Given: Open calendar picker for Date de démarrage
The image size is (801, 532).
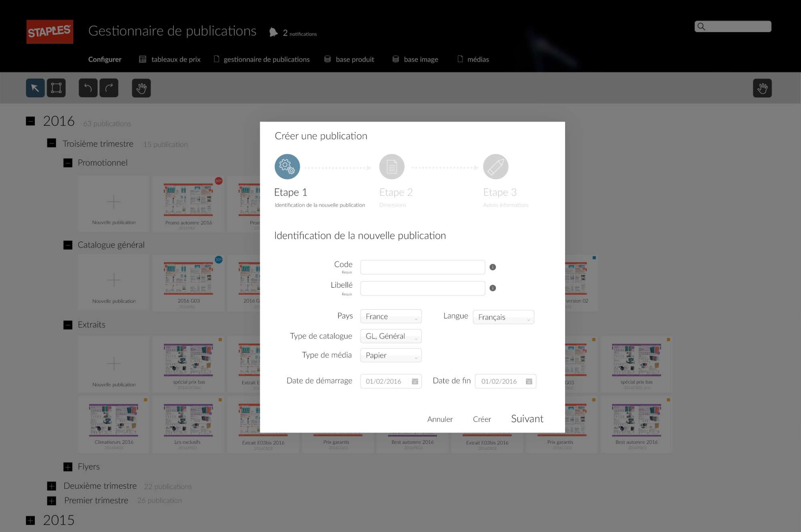Looking at the screenshot, I should 415,381.
